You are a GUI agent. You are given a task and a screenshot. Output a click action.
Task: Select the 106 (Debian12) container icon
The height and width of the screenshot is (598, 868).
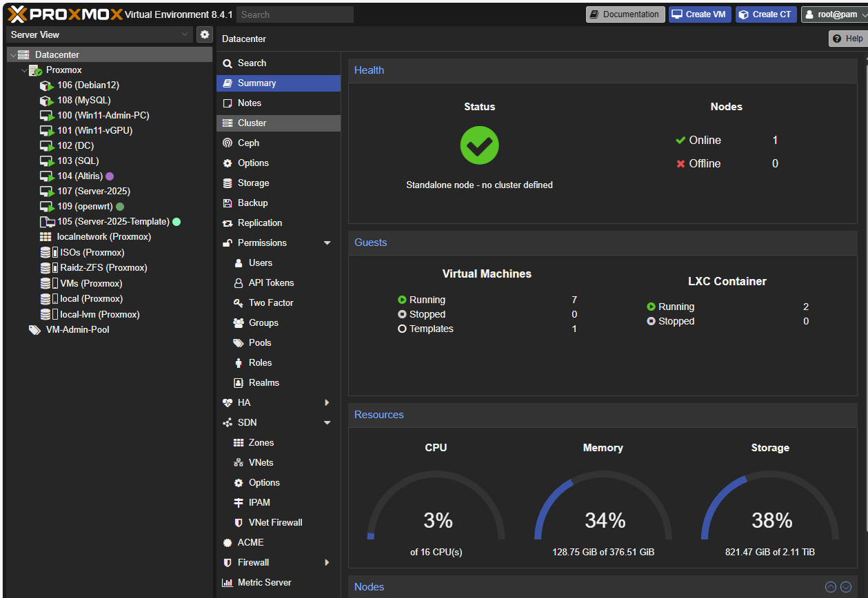pyautogui.click(x=46, y=85)
